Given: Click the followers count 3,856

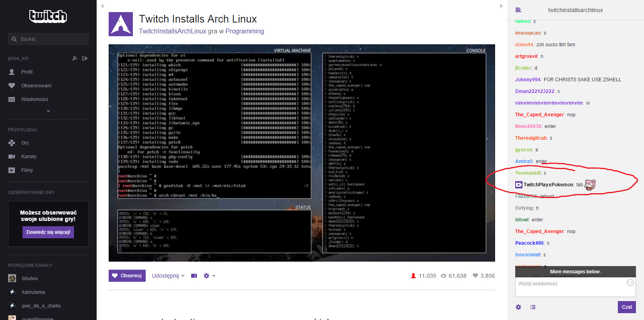Looking at the screenshot, I should point(484,276).
